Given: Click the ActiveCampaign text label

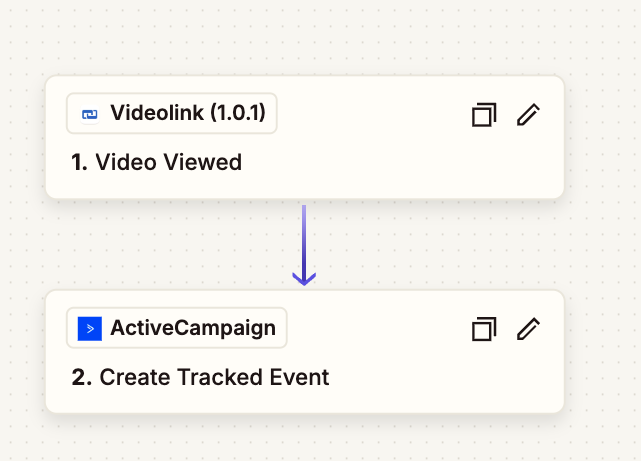Looking at the screenshot, I should (x=193, y=328).
